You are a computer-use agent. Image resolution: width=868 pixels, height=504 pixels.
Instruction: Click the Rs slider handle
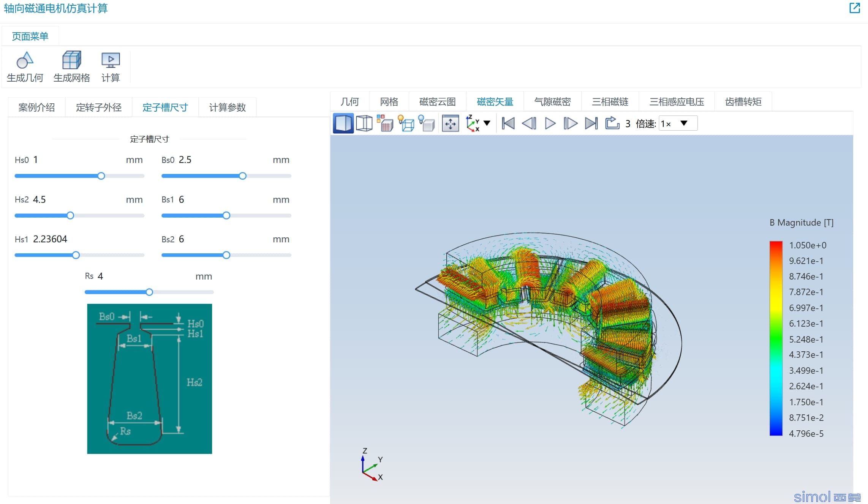click(x=149, y=292)
